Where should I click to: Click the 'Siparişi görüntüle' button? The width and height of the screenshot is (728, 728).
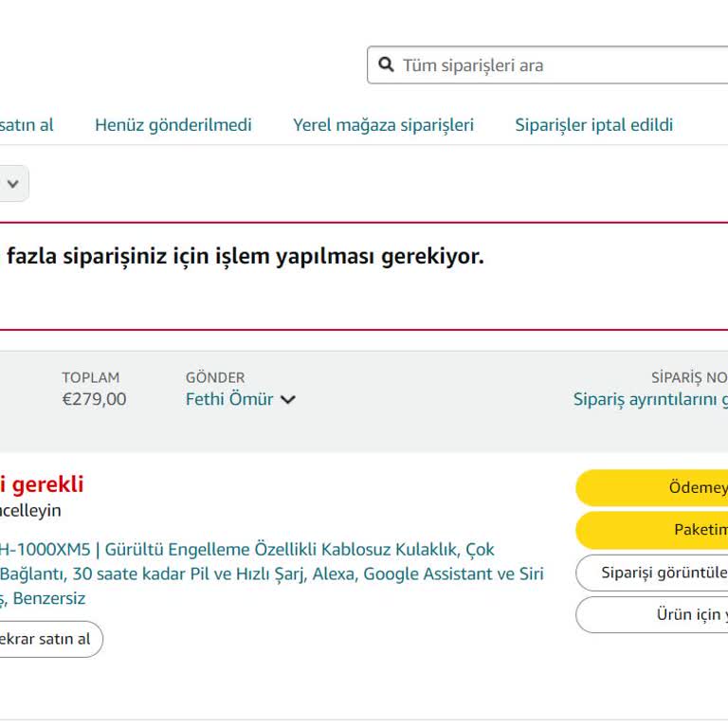(652, 573)
